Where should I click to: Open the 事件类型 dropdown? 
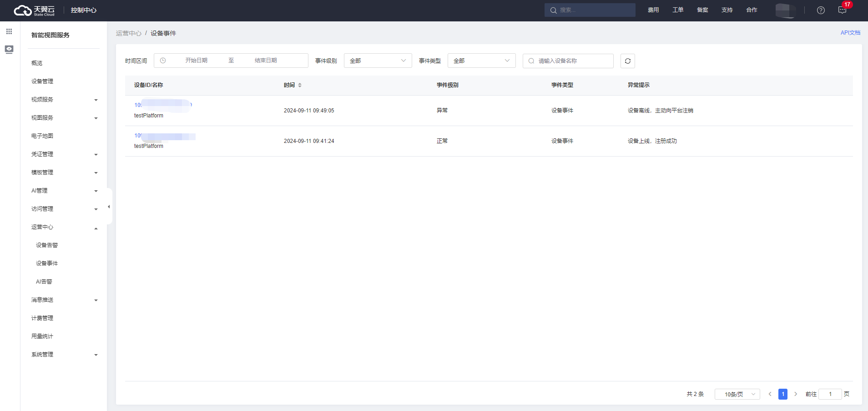coord(481,61)
